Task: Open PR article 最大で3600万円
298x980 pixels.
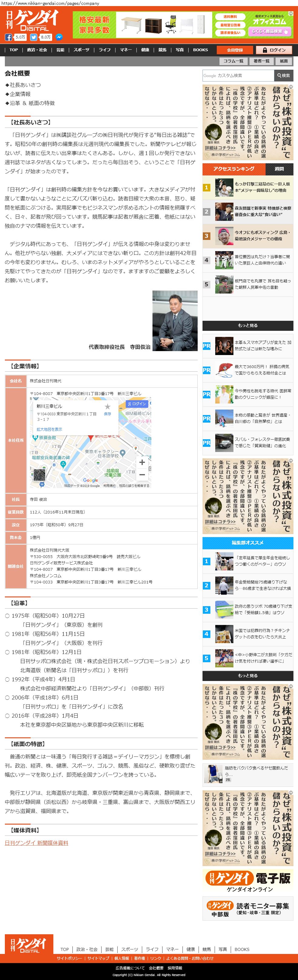Action: tap(248, 370)
